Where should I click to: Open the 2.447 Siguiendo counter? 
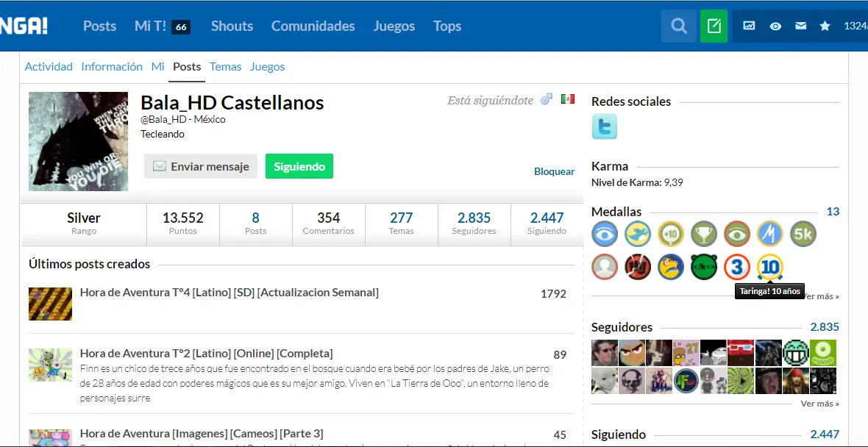(547, 223)
